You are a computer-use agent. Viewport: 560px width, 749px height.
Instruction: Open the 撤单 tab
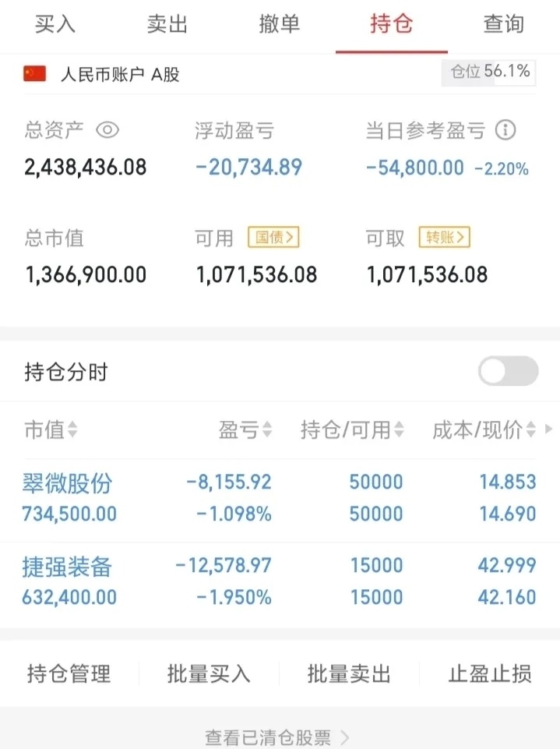(280, 24)
